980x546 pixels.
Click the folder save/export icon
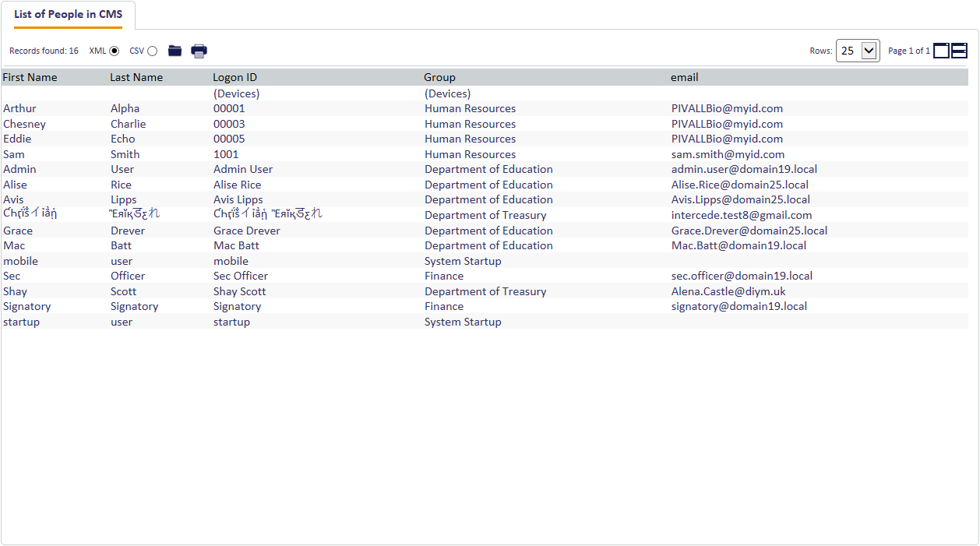coord(174,51)
